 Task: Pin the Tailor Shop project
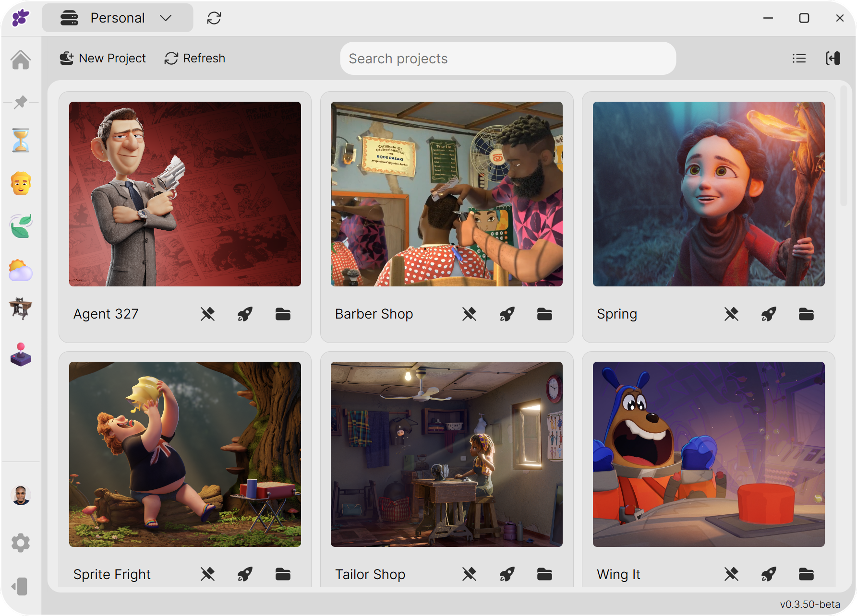tap(470, 574)
